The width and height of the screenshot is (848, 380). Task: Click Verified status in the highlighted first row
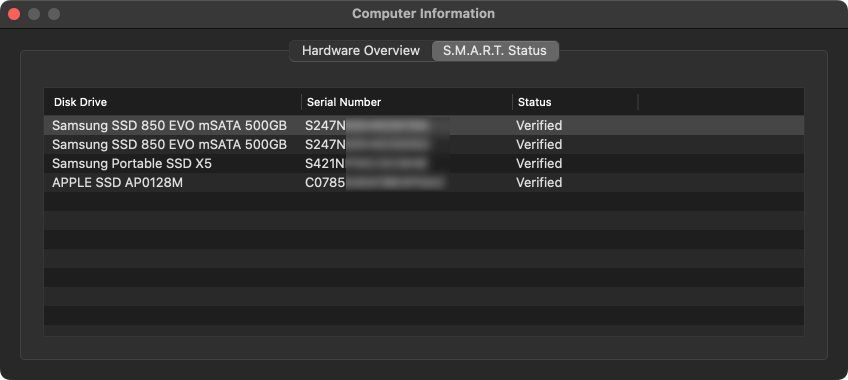(539, 126)
